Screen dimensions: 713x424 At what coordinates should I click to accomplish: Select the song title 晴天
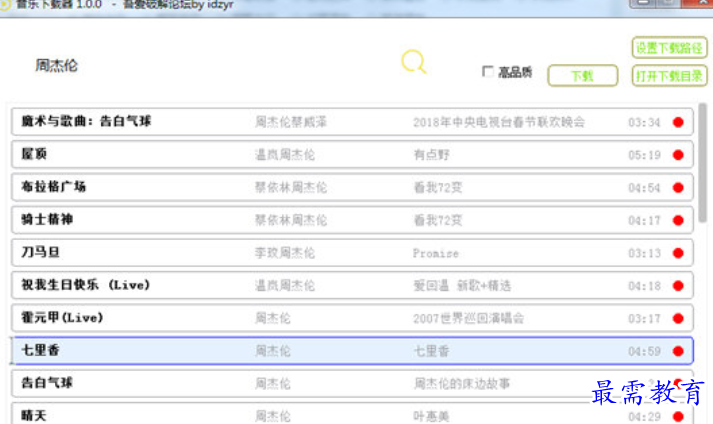pyautogui.click(x=34, y=416)
